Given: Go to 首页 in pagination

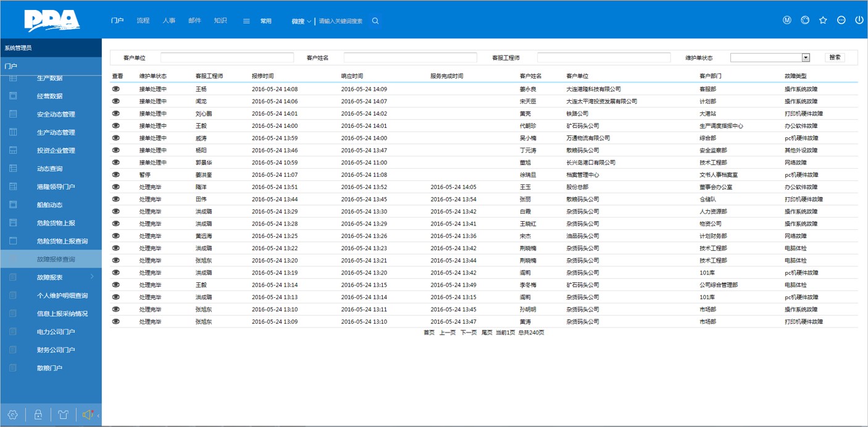Looking at the screenshot, I should [429, 332].
